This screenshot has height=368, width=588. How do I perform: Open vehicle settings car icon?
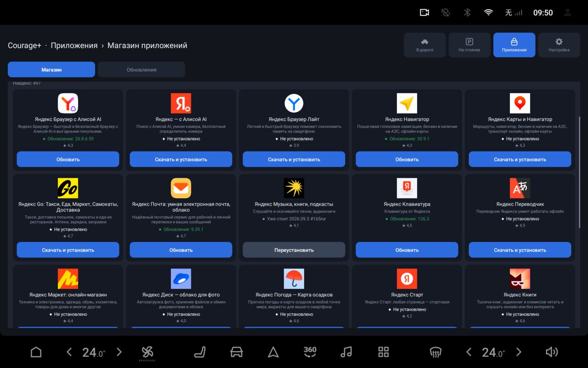[236, 352]
